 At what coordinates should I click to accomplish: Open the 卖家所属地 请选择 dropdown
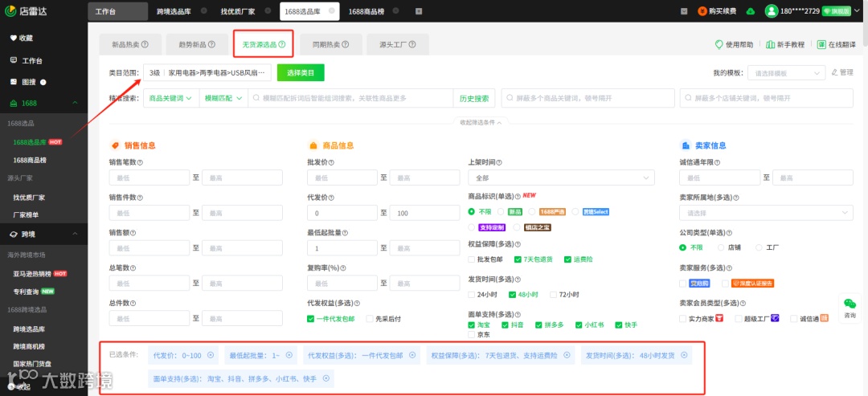click(x=766, y=212)
